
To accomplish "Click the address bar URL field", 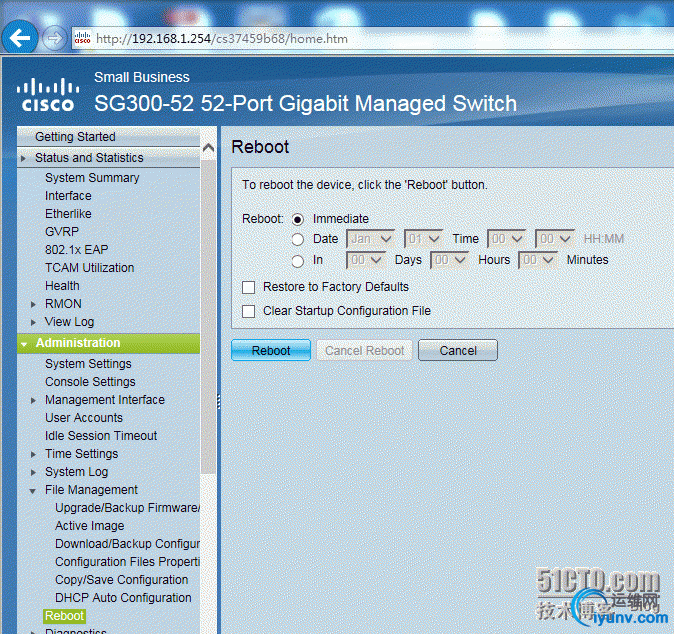I will [372, 39].
